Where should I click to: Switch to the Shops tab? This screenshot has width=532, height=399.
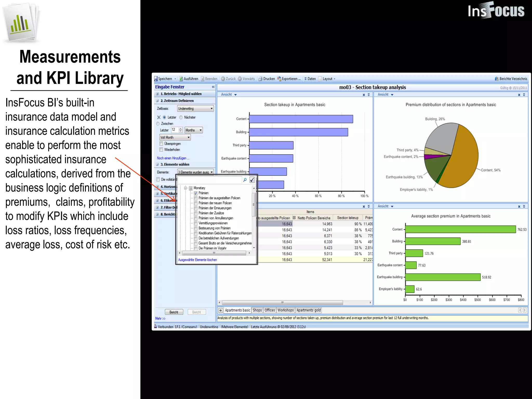[x=257, y=310]
